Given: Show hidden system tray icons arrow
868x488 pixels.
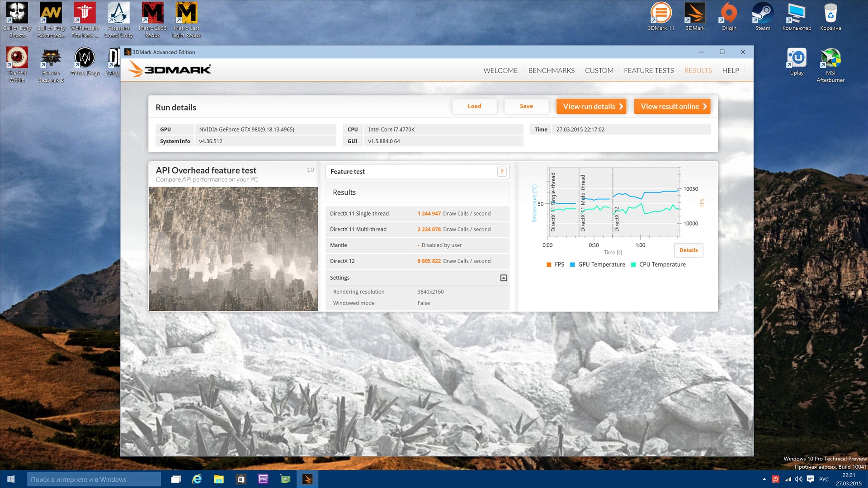Looking at the screenshot, I should pyautogui.click(x=764, y=479).
